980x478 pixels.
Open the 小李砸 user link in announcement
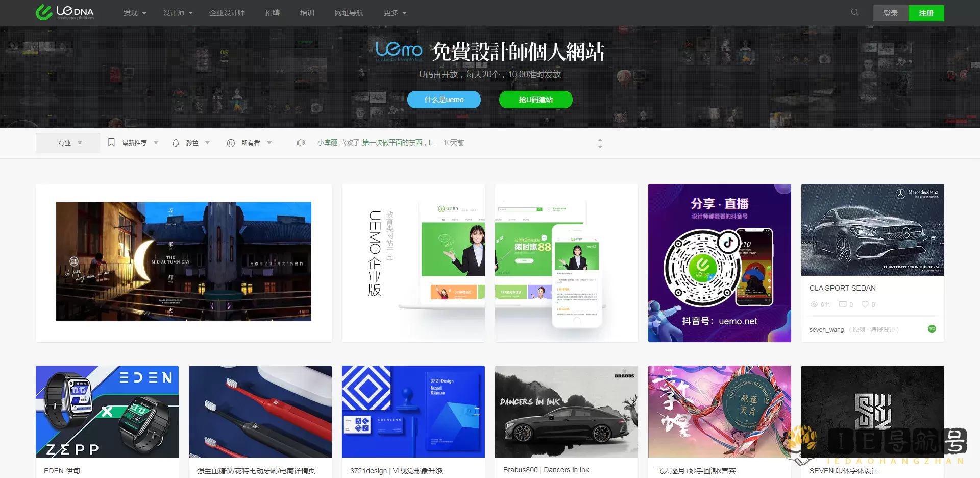[327, 143]
